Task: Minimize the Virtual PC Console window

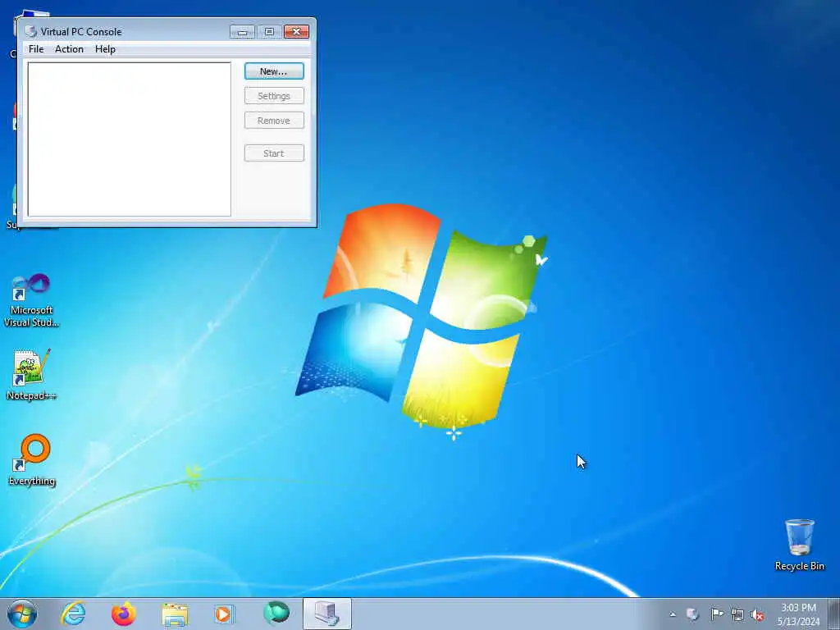Action: click(x=242, y=32)
